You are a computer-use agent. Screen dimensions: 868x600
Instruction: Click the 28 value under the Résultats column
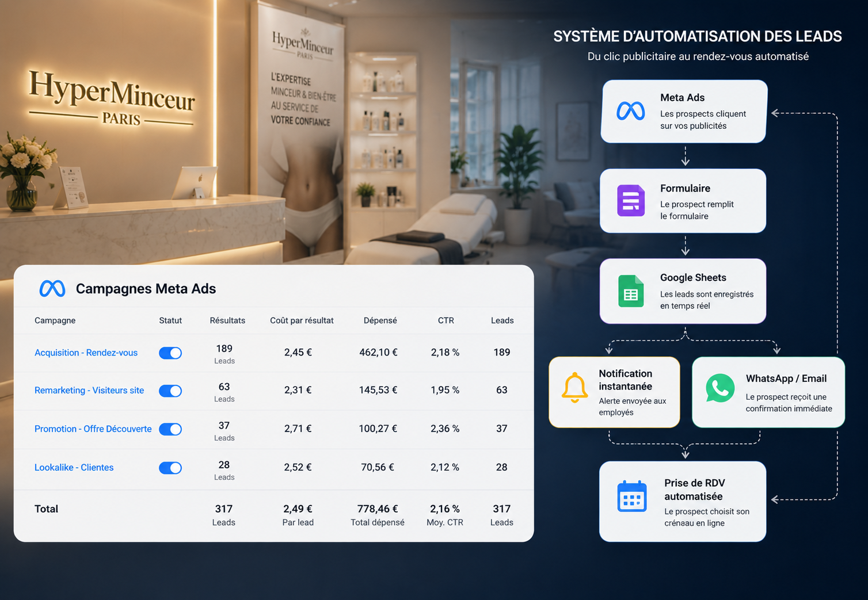click(x=224, y=465)
